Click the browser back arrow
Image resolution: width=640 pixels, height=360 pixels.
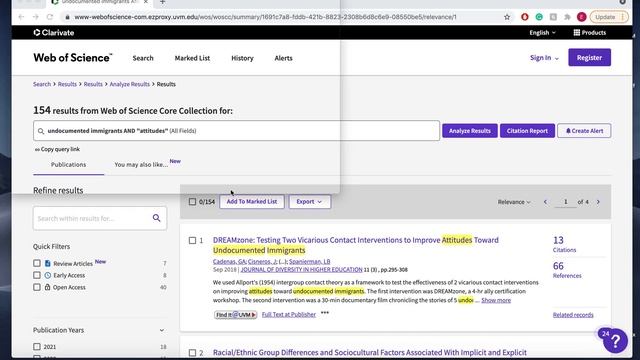21,17
